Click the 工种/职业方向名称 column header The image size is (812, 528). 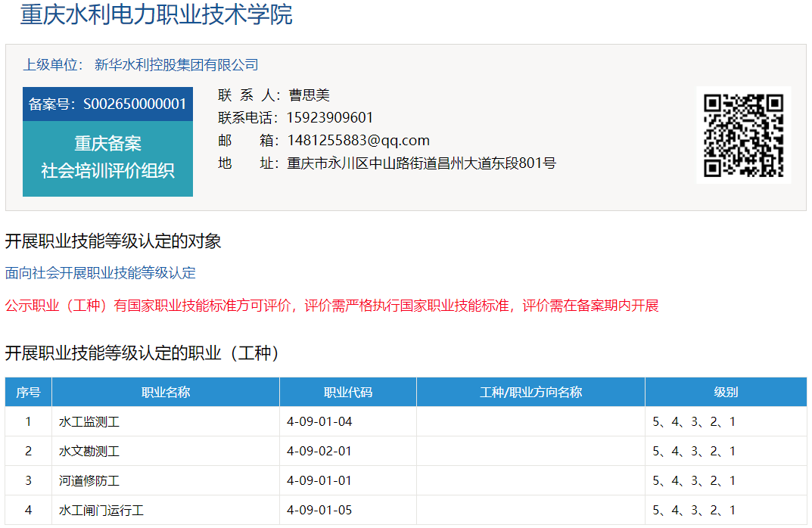[x=530, y=392]
